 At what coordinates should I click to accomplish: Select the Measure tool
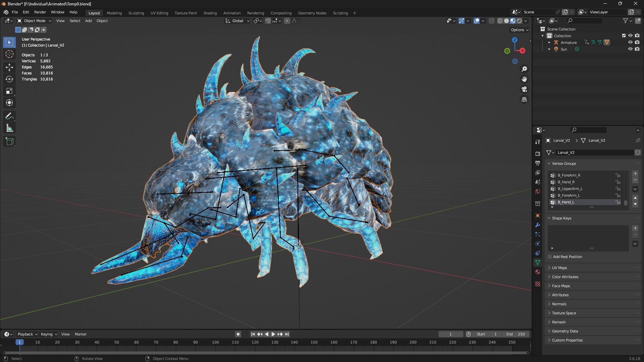9,128
